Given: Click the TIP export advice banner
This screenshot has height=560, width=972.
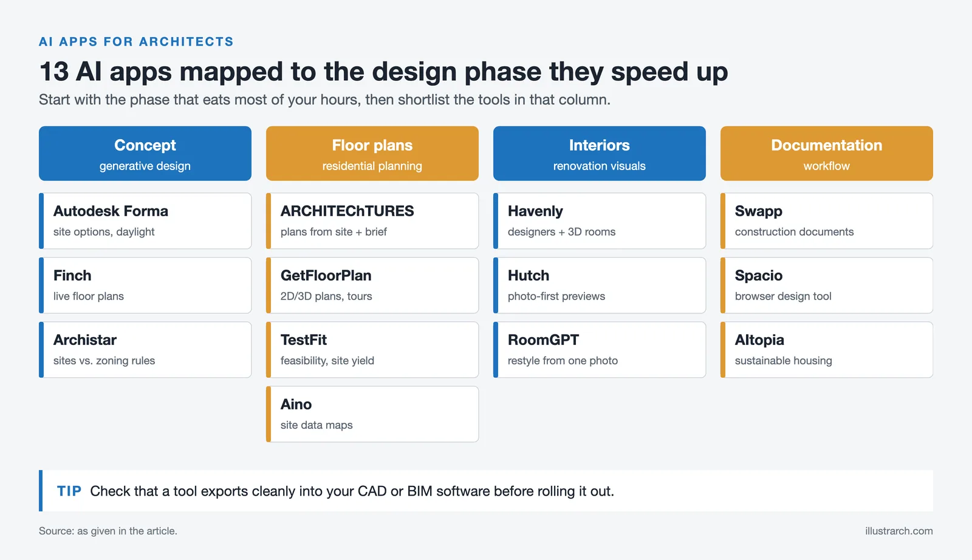Looking at the screenshot, I should [486, 491].
